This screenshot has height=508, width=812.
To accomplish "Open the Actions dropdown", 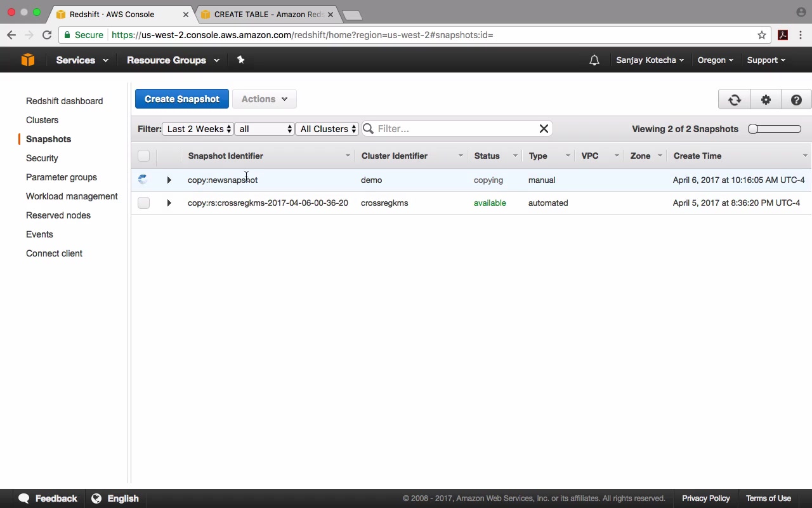I will (265, 99).
